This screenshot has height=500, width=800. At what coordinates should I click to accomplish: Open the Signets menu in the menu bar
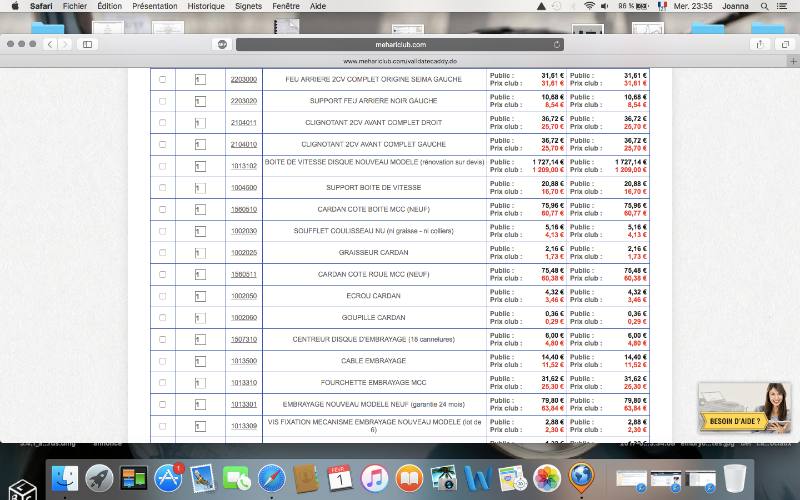tap(249, 6)
